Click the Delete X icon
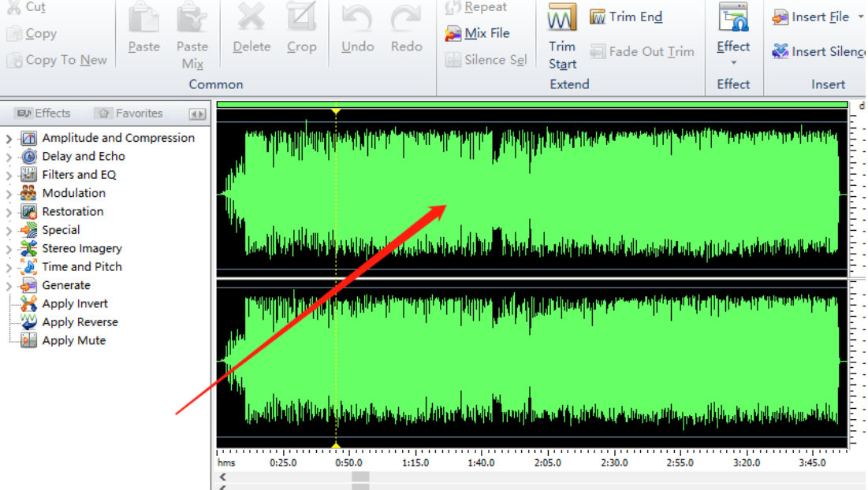Viewport: 868px width, 490px height. [251, 17]
